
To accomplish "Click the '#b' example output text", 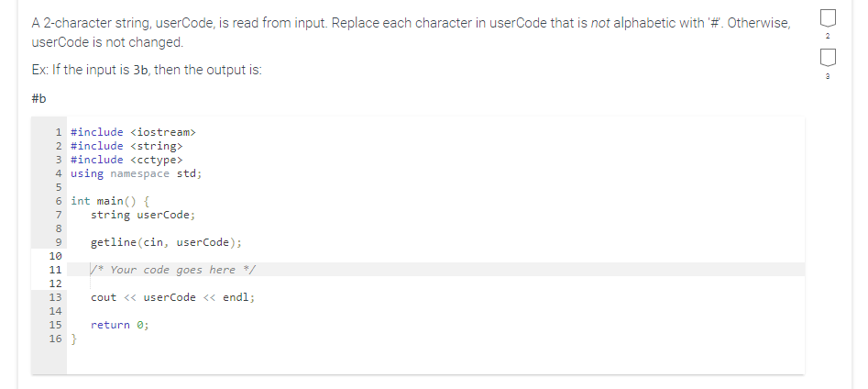I will coord(38,99).
